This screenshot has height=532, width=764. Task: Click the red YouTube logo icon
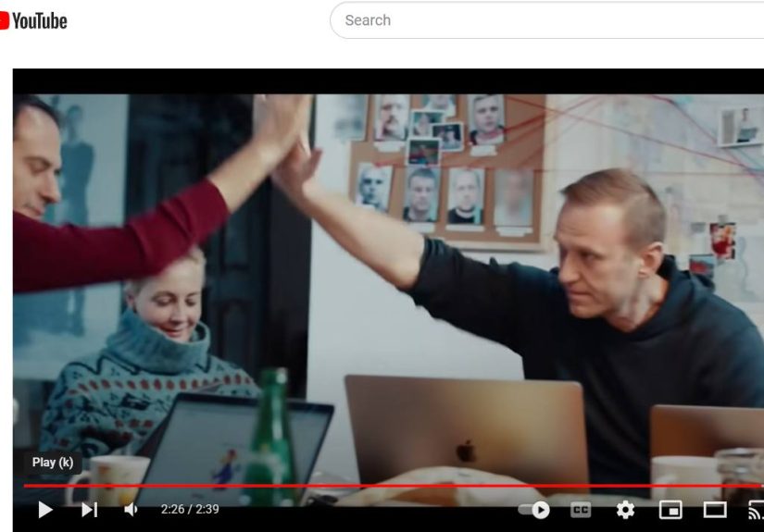tap(4, 20)
